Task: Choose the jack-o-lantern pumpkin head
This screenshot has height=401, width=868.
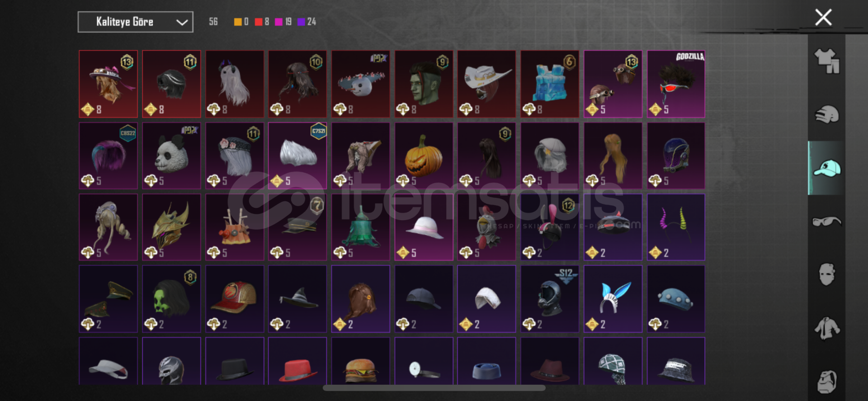Action: [424, 156]
